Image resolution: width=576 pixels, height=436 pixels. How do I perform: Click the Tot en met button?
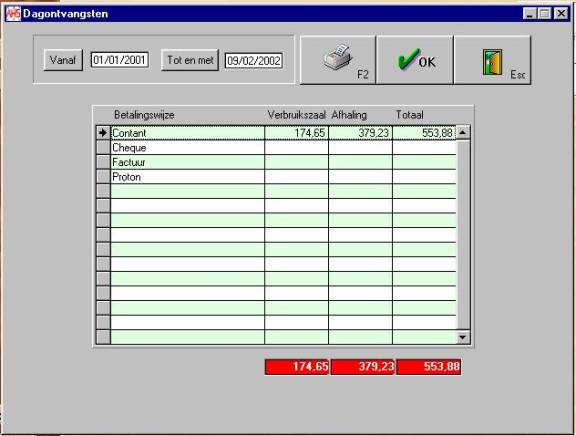pyautogui.click(x=190, y=60)
